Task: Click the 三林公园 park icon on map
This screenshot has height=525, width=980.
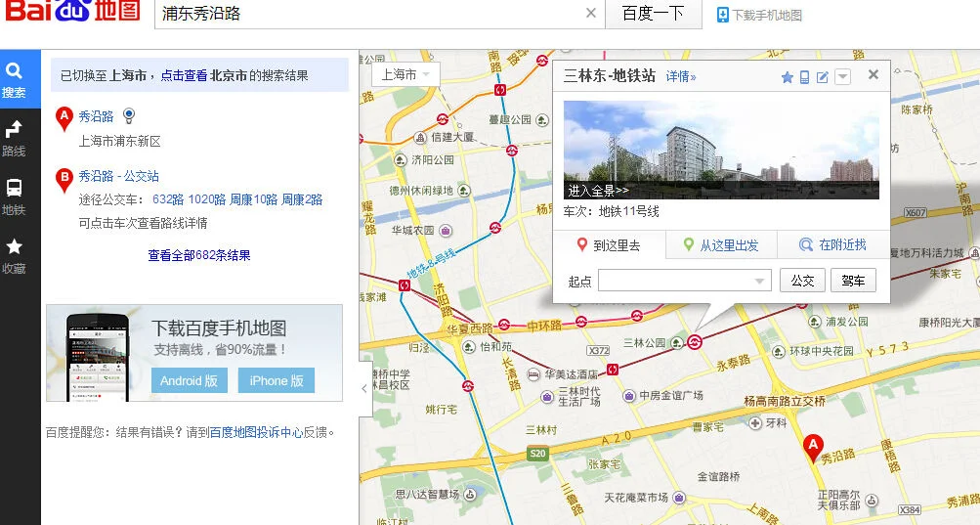Action: 677,343
